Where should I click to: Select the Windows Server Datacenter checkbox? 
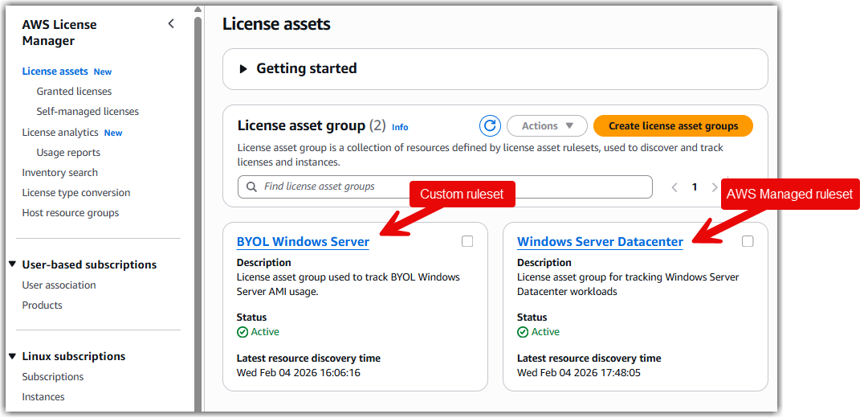coord(748,241)
